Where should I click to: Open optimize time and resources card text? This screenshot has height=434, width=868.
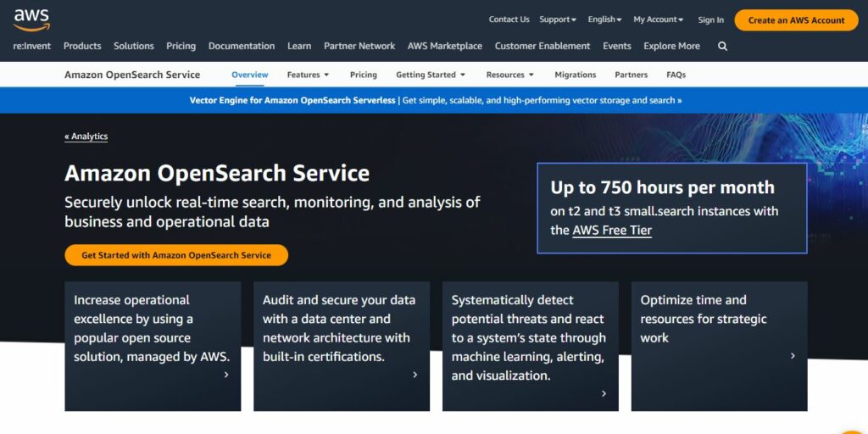(x=703, y=319)
